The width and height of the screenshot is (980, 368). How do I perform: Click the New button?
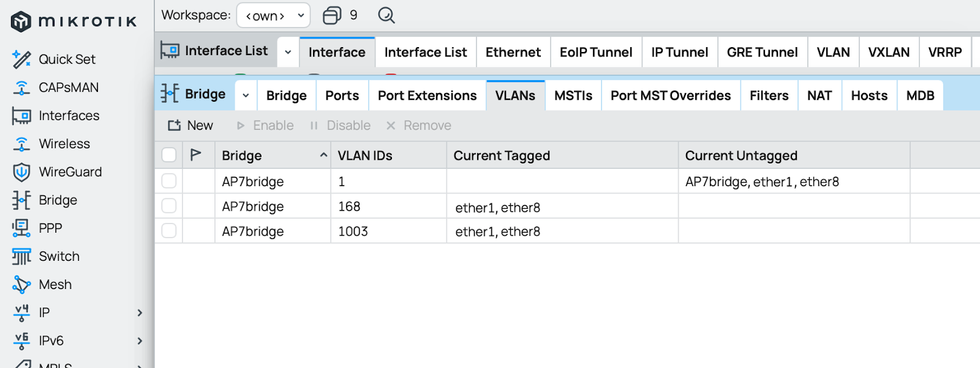190,126
